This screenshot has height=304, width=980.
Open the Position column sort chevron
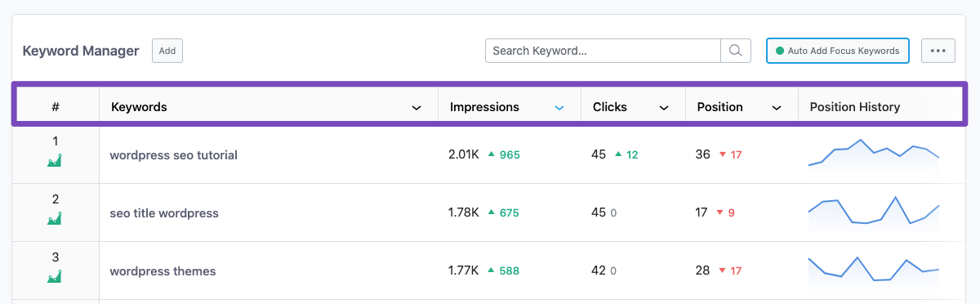point(777,108)
